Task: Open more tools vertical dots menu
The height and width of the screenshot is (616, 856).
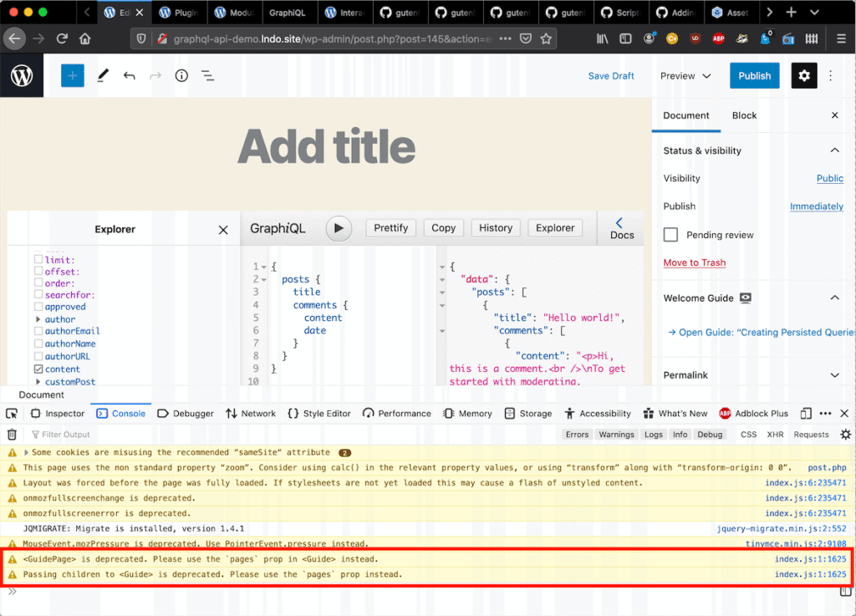Action: tap(830, 76)
